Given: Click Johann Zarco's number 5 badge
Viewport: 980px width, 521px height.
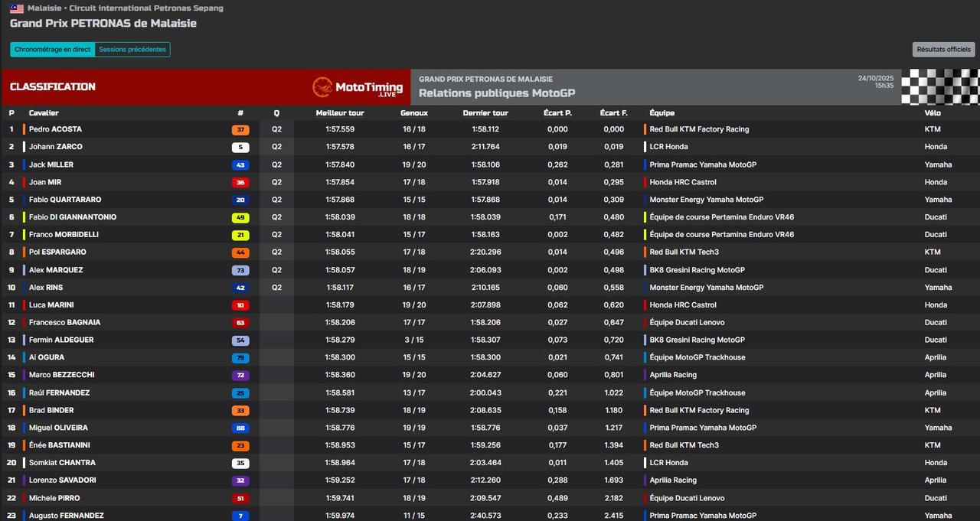Looking at the screenshot, I should (240, 147).
